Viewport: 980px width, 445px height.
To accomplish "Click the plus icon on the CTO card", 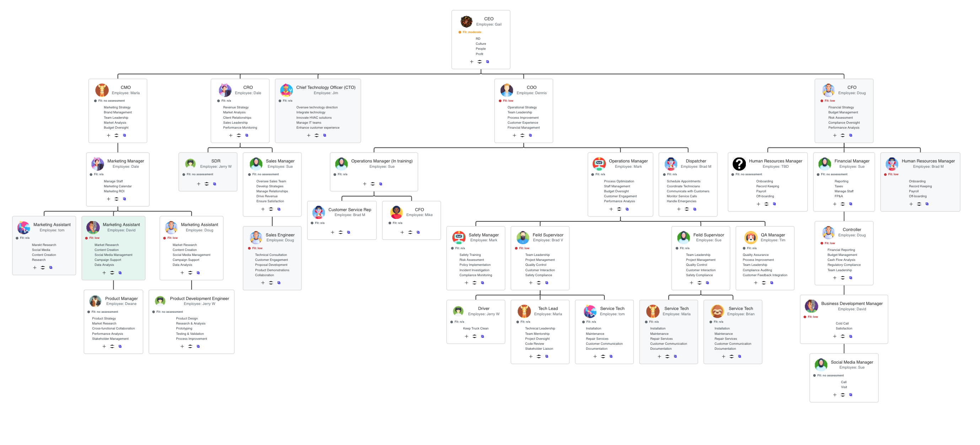I will 308,135.
